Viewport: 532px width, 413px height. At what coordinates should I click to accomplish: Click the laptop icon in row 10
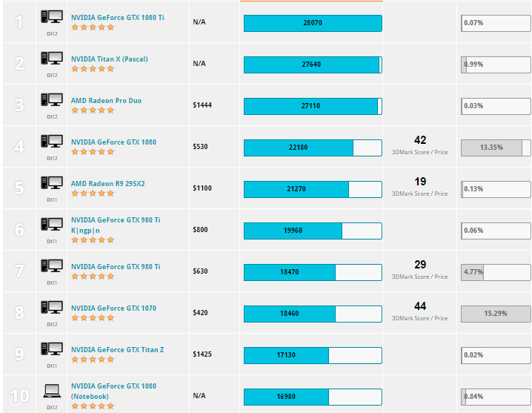pos(52,390)
